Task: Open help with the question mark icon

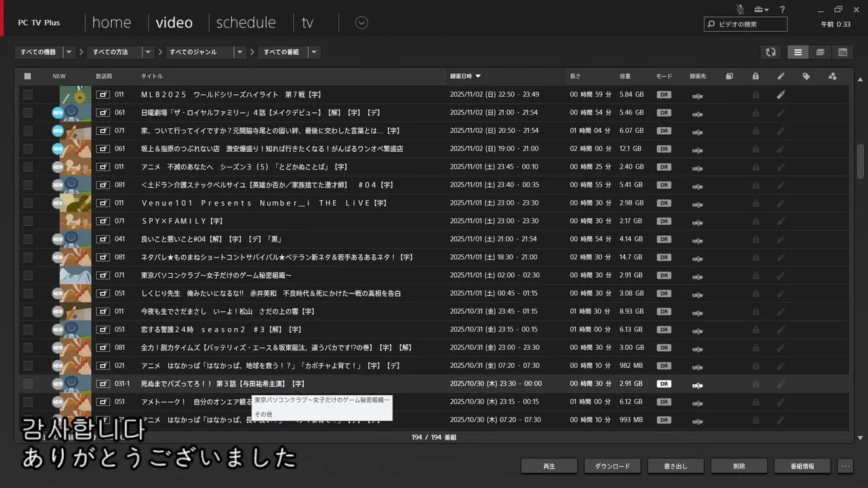Action: (783, 9)
